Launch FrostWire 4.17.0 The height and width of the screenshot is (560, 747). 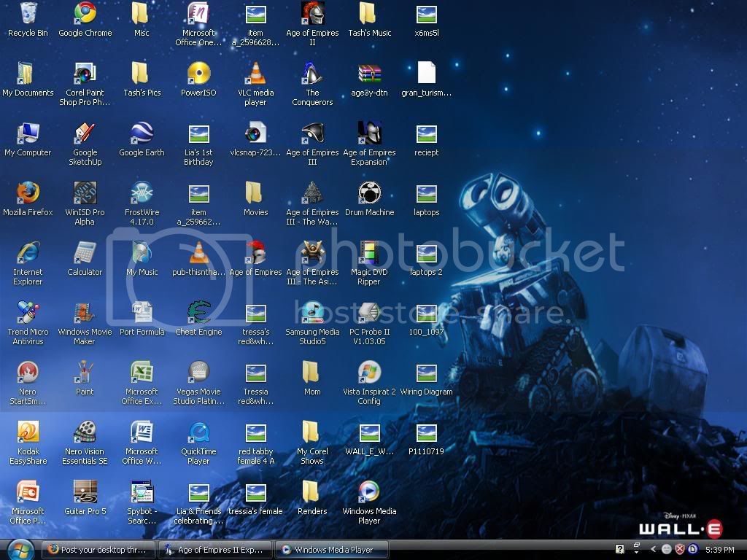click(x=142, y=192)
